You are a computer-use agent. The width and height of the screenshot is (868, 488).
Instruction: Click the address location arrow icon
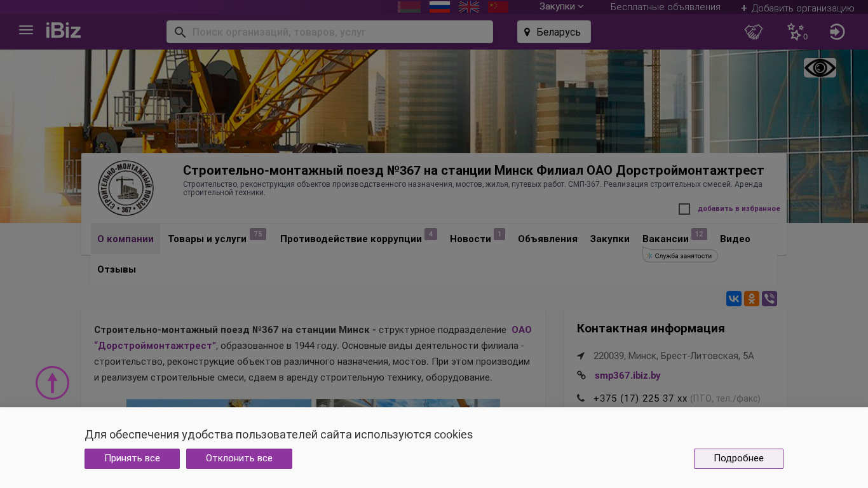pyautogui.click(x=581, y=356)
